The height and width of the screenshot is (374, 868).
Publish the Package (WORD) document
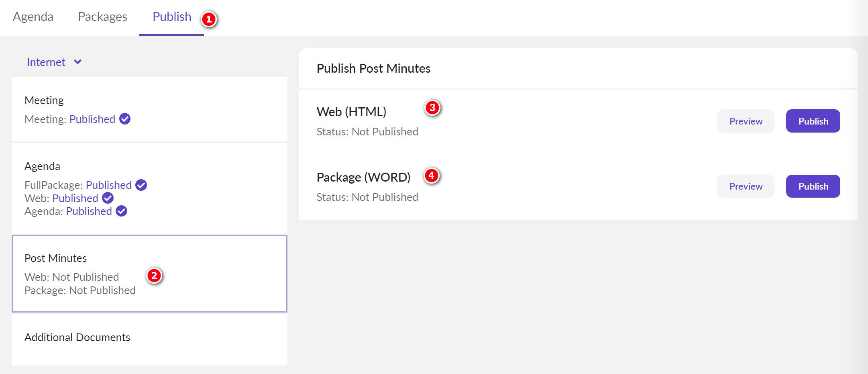point(813,186)
